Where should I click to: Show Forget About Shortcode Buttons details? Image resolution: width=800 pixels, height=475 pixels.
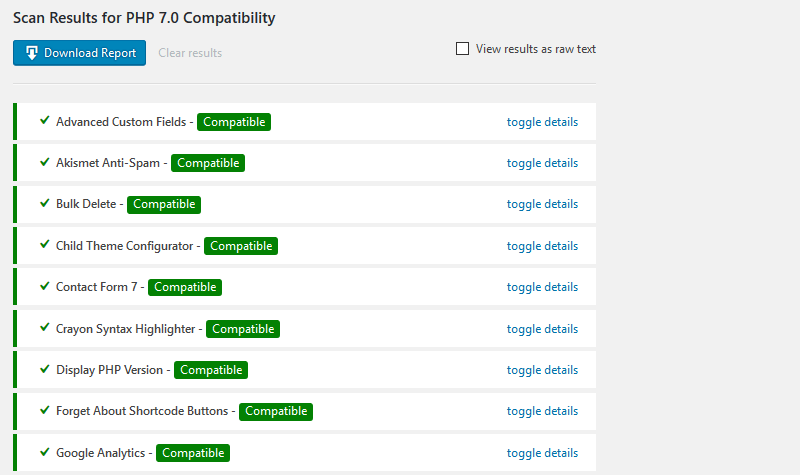542,411
